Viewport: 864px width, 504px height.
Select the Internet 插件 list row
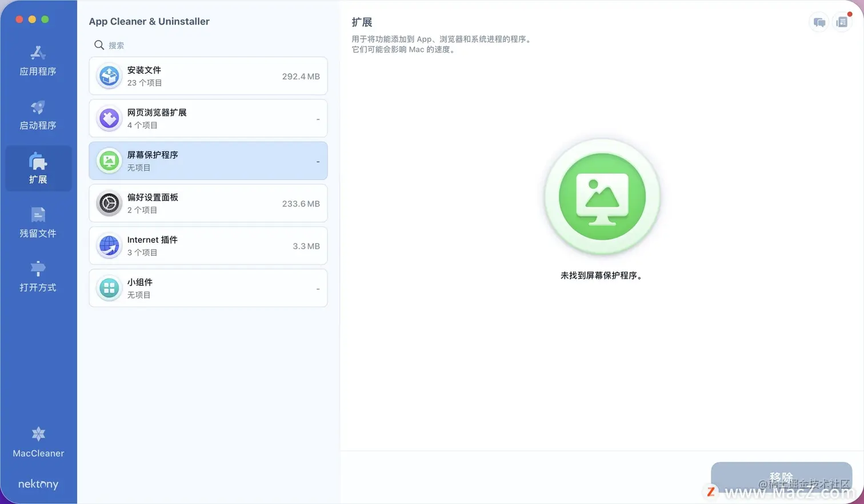coord(207,245)
